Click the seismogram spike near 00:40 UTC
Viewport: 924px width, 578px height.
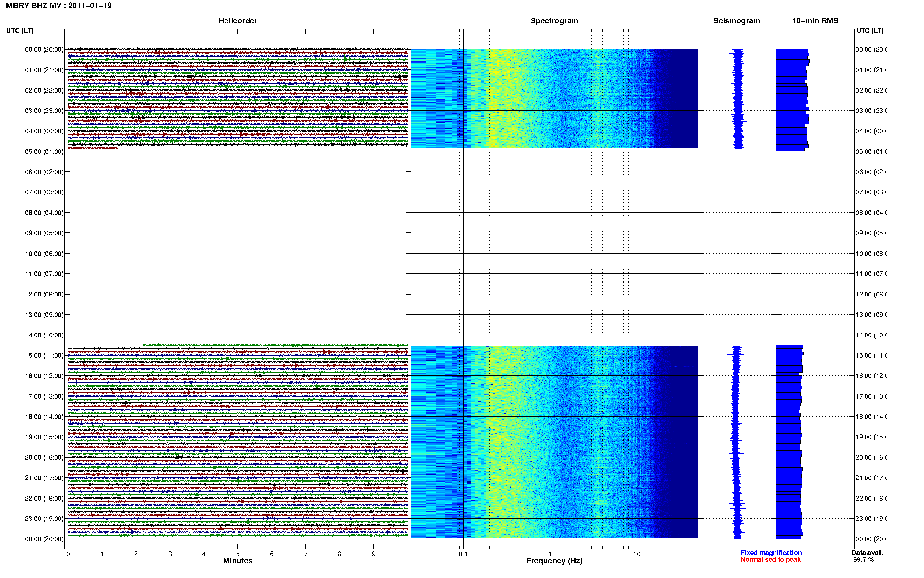739,62
